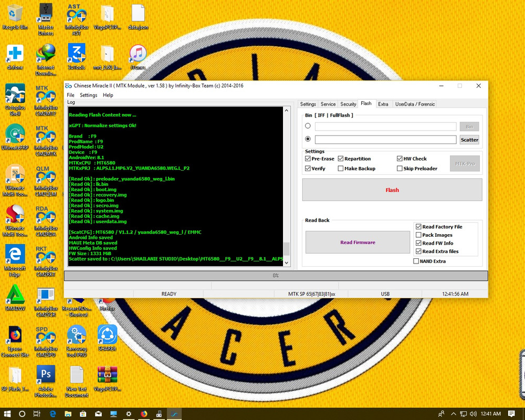Open the Epson Connect Site shortcut
Viewport: 525px width, 420px height.
tap(15, 341)
